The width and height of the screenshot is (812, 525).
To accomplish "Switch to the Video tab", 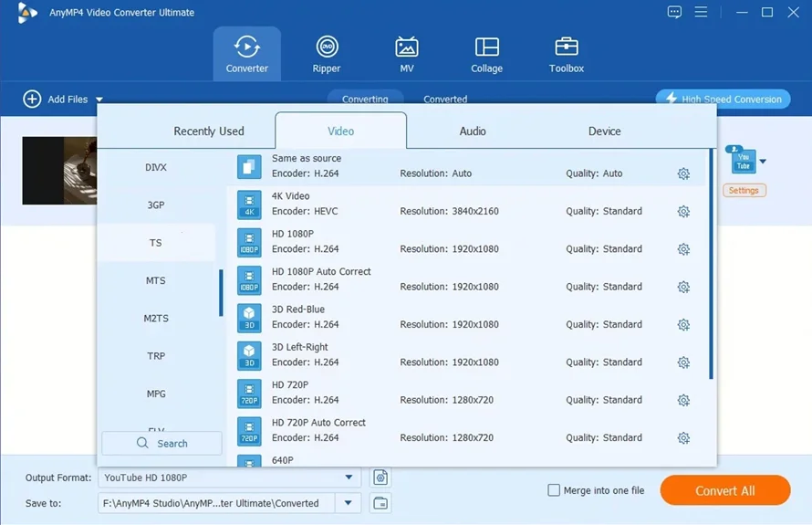I will [x=340, y=131].
